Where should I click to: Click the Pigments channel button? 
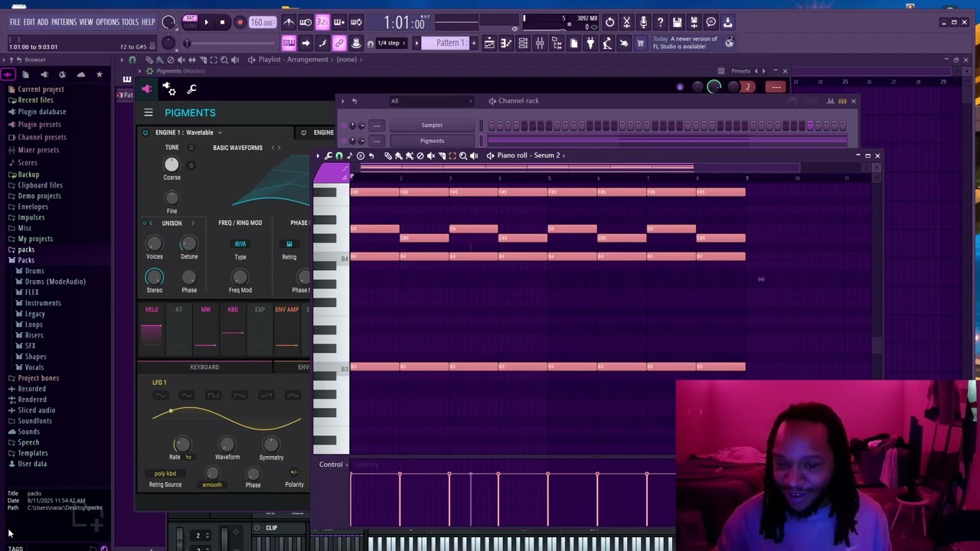pos(432,141)
